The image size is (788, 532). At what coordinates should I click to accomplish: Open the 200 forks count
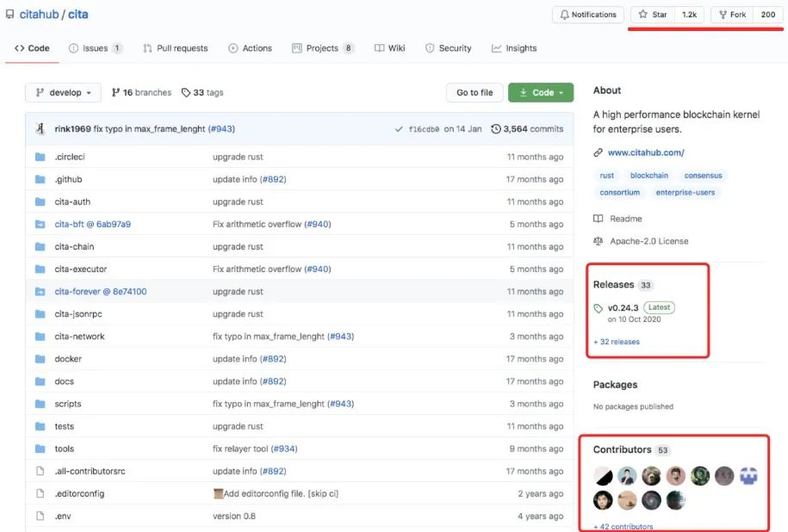(x=768, y=15)
